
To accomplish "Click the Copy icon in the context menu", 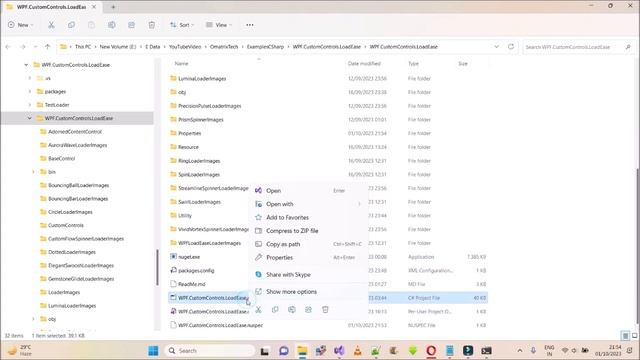I will (275, 310).
